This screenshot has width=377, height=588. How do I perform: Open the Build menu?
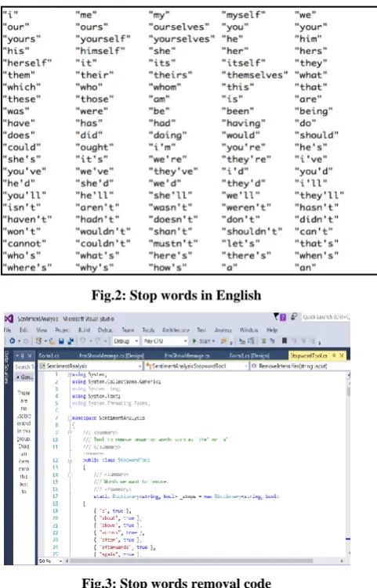coord(84,330)
